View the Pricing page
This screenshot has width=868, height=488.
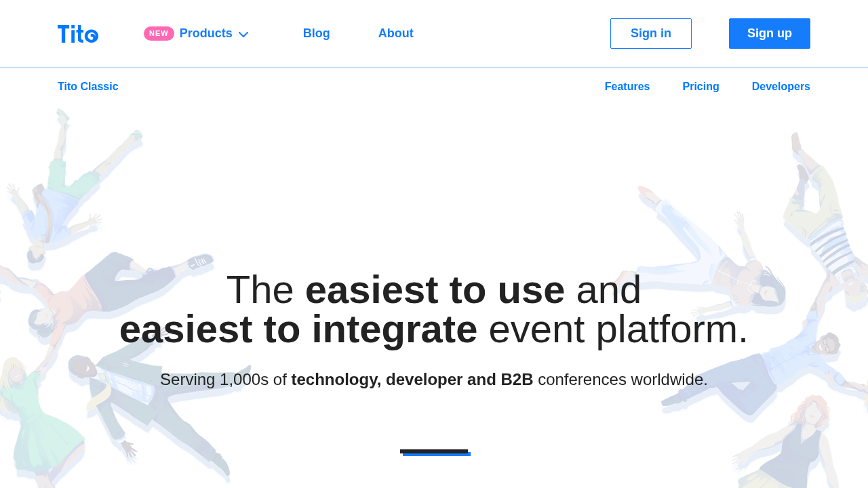(x=701, y=87)
